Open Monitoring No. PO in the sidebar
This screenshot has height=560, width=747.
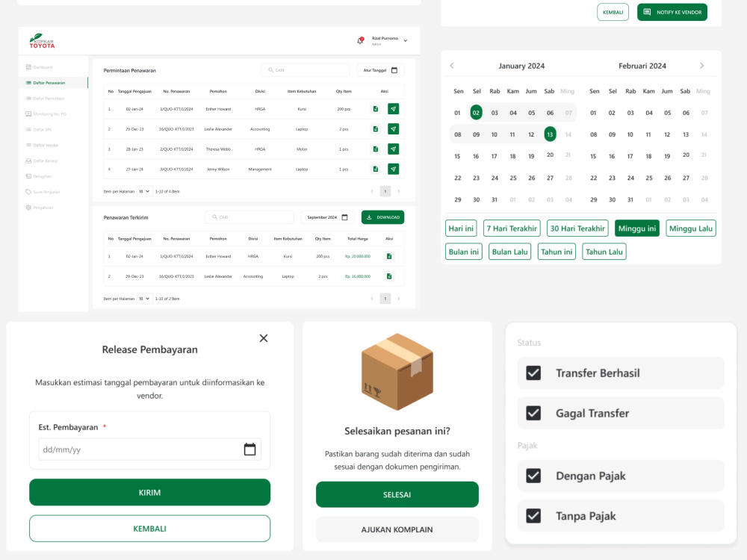(46, 114)
